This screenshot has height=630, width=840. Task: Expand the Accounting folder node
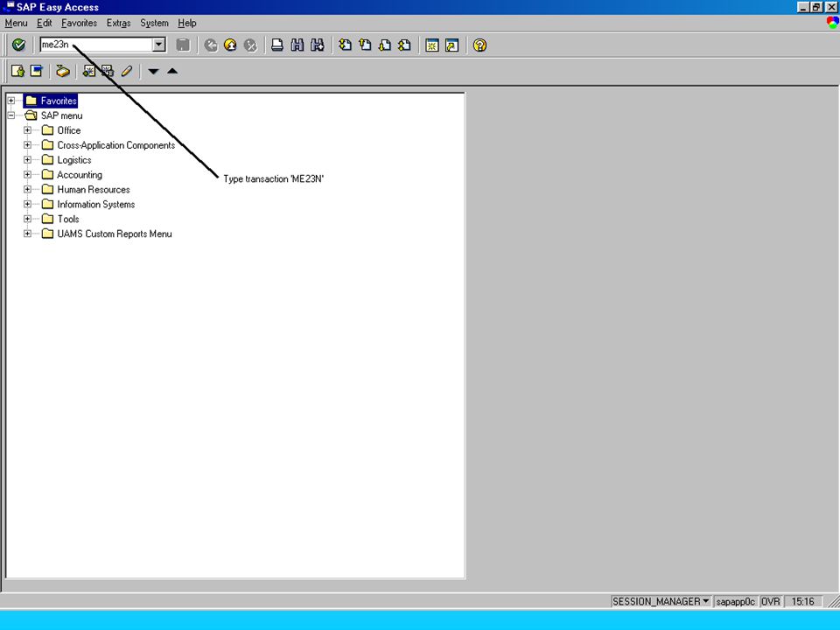click(27, 174)
